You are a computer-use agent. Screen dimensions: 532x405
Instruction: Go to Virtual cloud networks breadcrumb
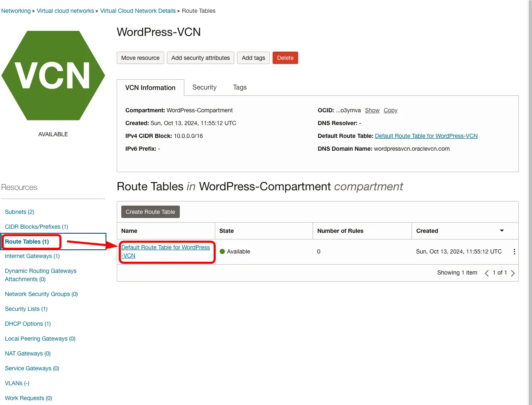click(66, 11)
